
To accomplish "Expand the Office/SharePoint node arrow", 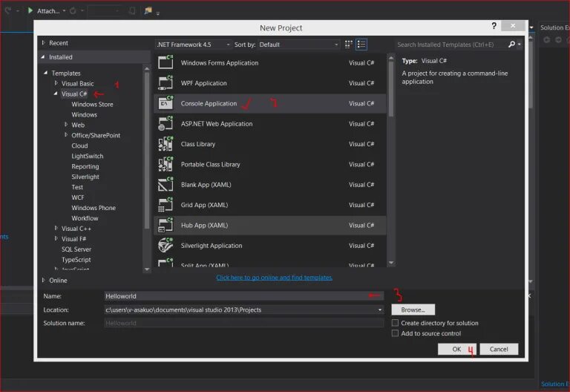I will (x=66, y=134).
